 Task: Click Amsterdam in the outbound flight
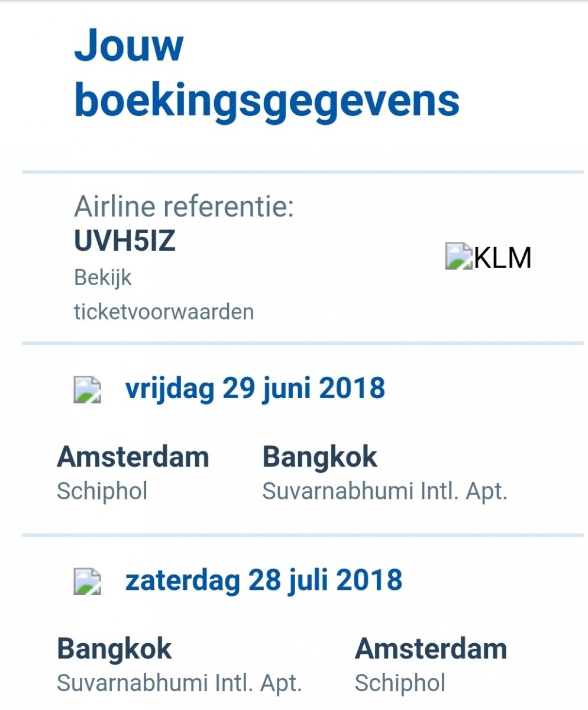pyautogui.click(x=133, y=457)
